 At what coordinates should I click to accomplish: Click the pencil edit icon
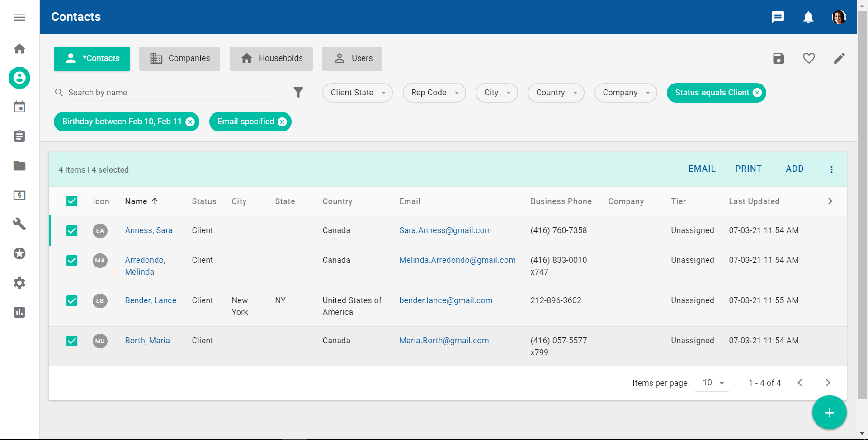point(839,58)
